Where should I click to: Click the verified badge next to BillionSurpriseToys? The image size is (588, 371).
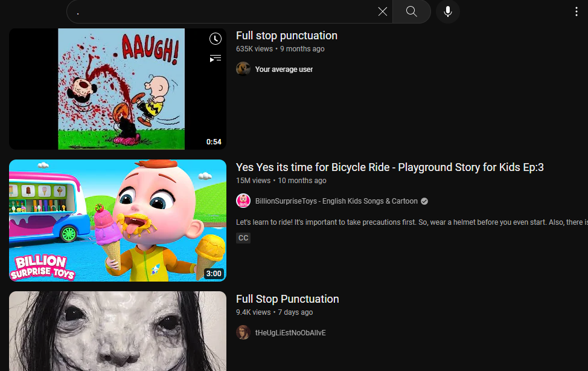424,201
